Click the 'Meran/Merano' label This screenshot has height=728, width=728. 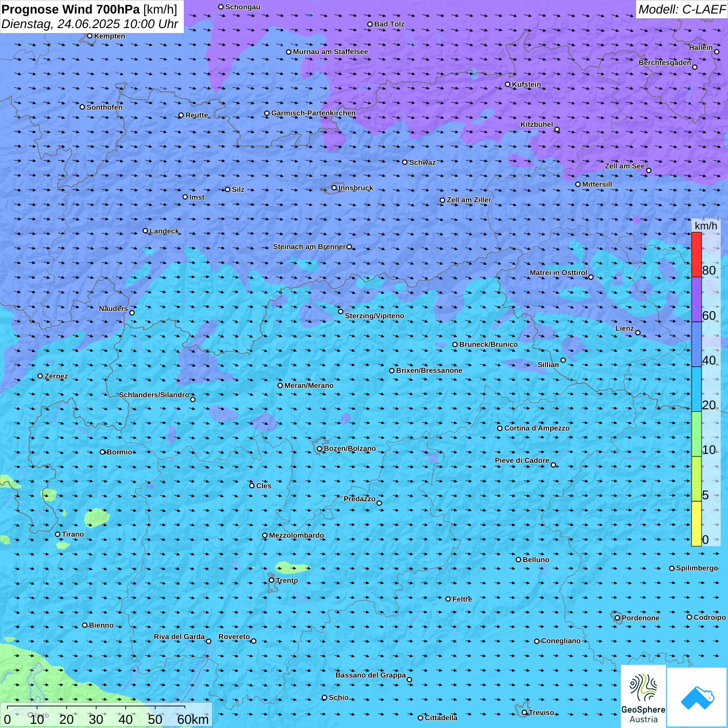(309, 385)
